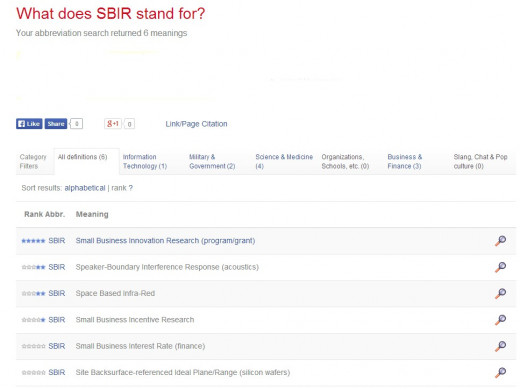The image size is (520, 389).
Task: Open Space Based Infra-Red meaning
Action: [x=115, y=293]
